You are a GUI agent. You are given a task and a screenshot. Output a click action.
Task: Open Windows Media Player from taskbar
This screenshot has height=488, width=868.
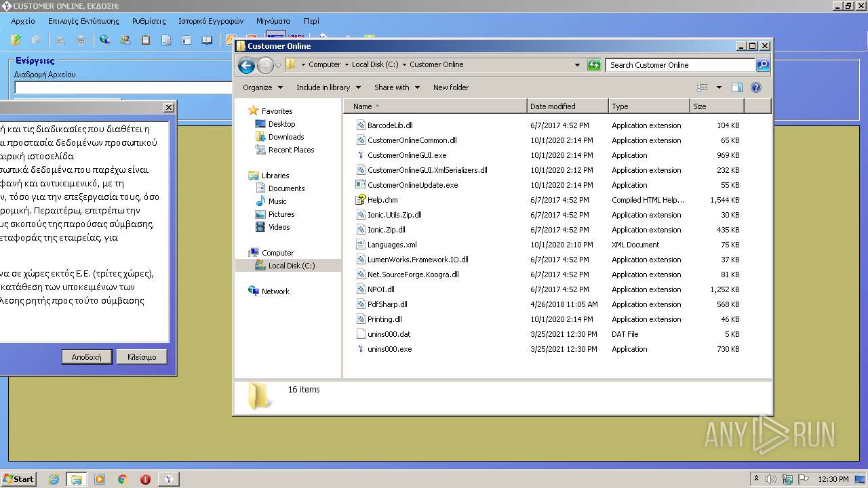coord(100,479)
